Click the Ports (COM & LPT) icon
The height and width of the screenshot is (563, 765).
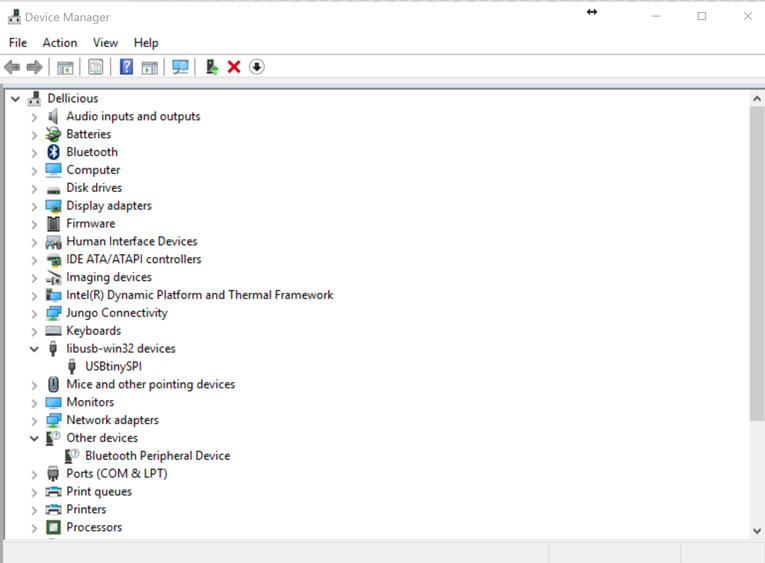[53, 474]
